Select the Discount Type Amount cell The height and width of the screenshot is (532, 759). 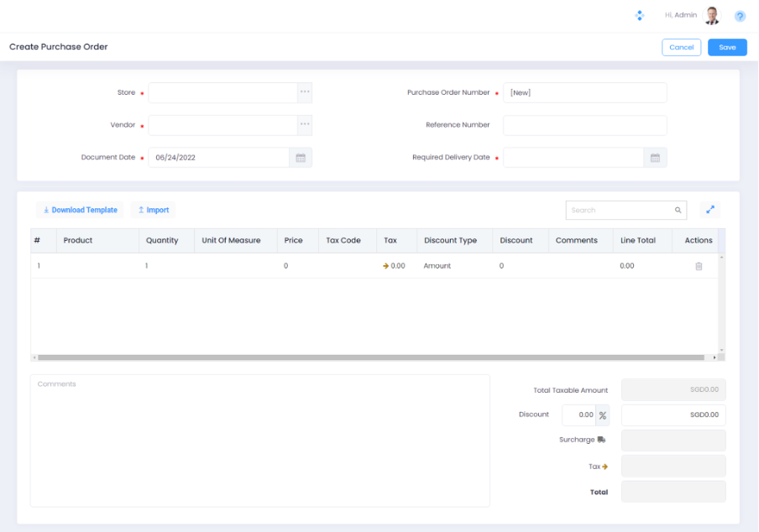tap(437, 266)
